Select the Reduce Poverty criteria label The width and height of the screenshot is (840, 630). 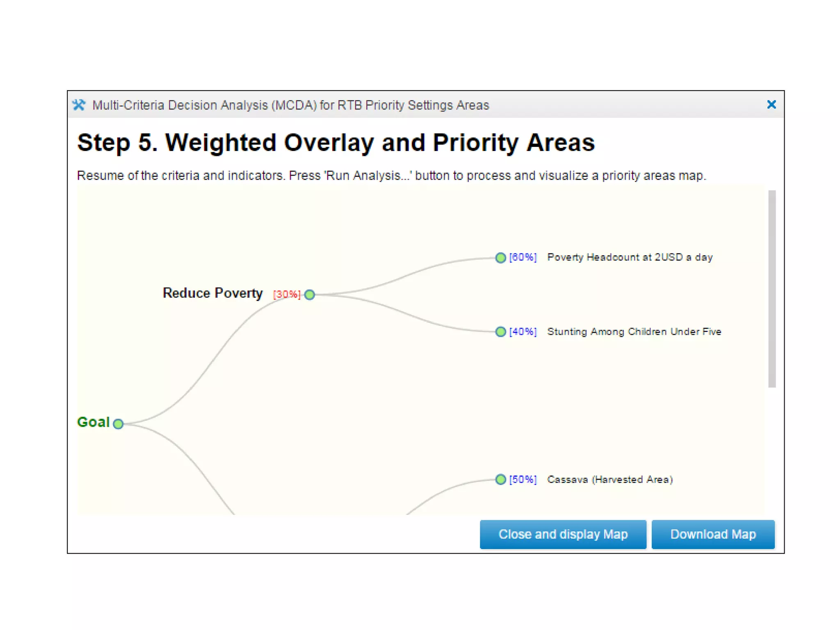coord(212,293)
